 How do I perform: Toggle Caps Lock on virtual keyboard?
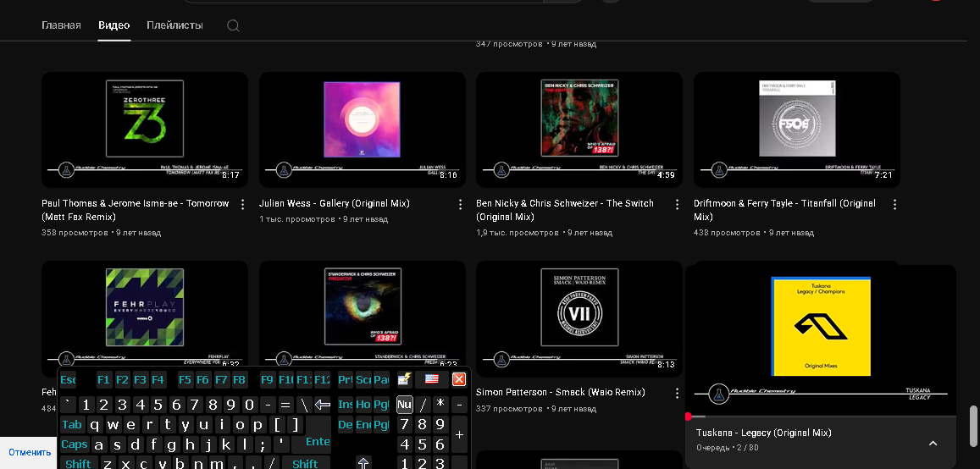75,444
